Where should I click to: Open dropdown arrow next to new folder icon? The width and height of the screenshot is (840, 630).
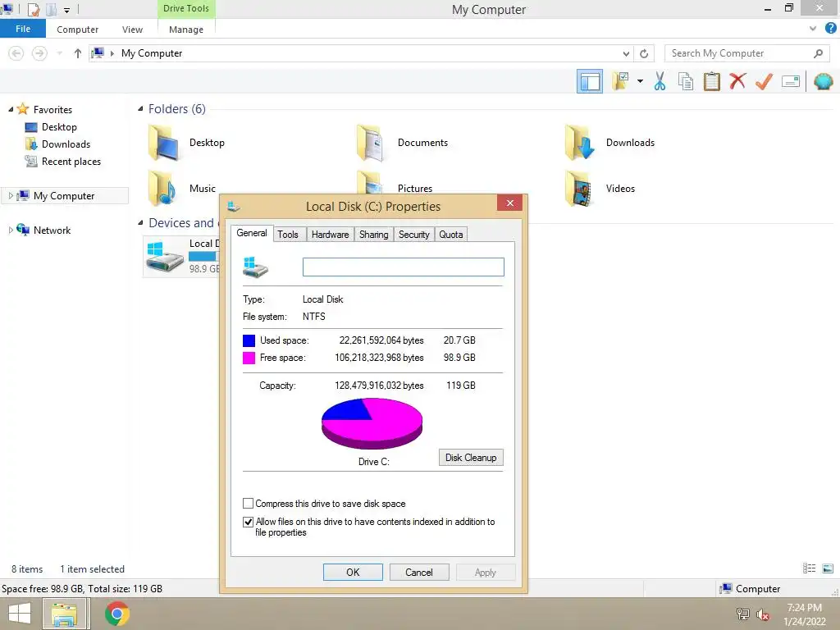(x=640, y=81)
